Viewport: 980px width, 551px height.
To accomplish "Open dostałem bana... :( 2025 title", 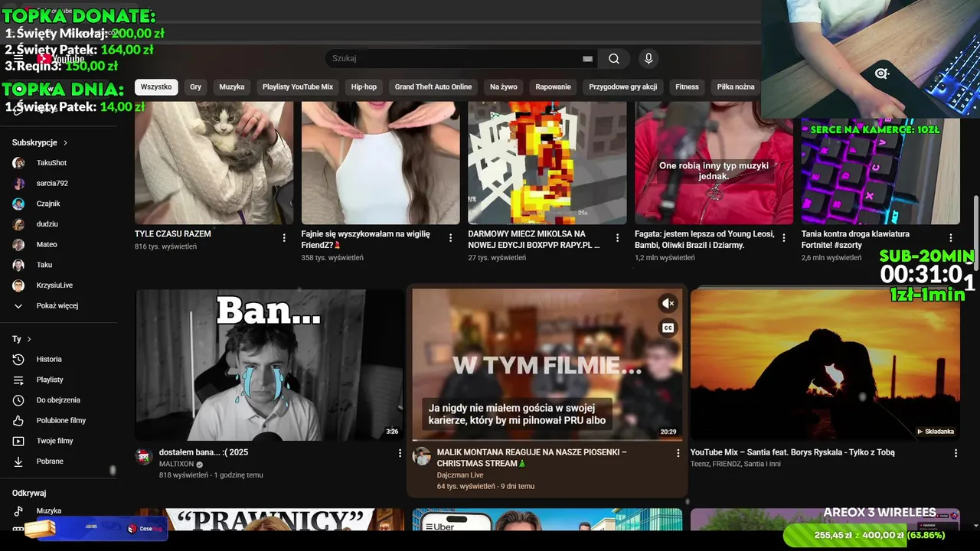I will 204,452.
